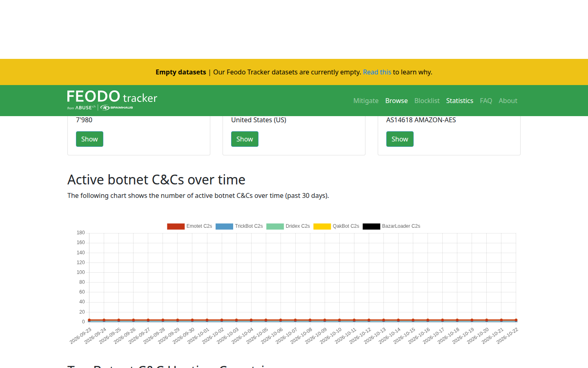The image size is (588, 368).
Task: Click the 2026-10-08 x-axis date label
Action: tap(302, 336)
